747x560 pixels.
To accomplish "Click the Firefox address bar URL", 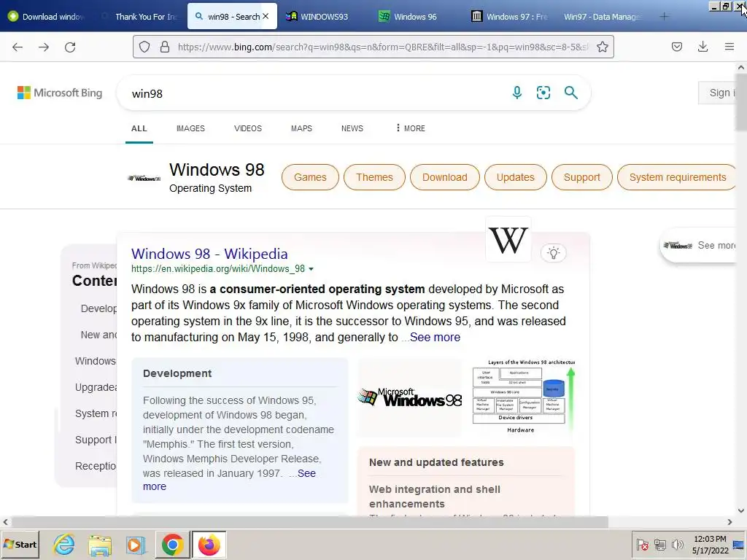I will click(382, 47).
